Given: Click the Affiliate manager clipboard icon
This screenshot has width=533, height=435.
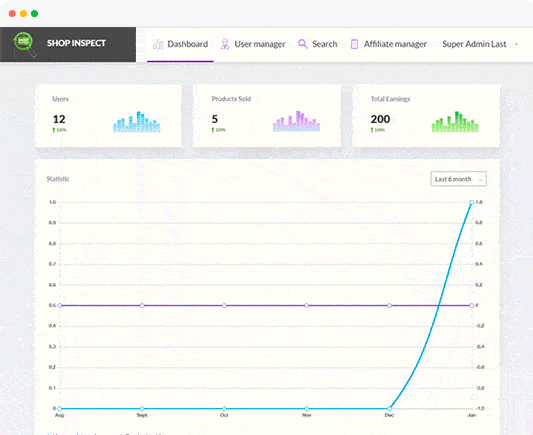Looking at the screenshot, I should coord(354,44).
